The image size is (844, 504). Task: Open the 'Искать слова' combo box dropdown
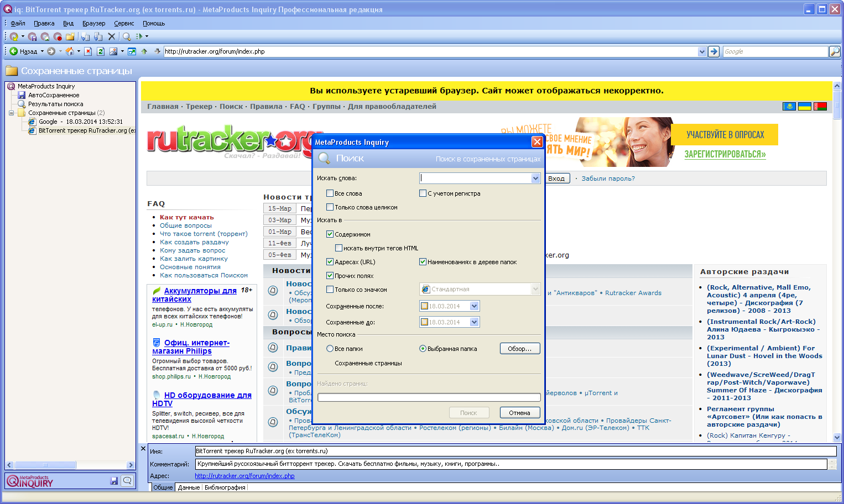[535, 179]
